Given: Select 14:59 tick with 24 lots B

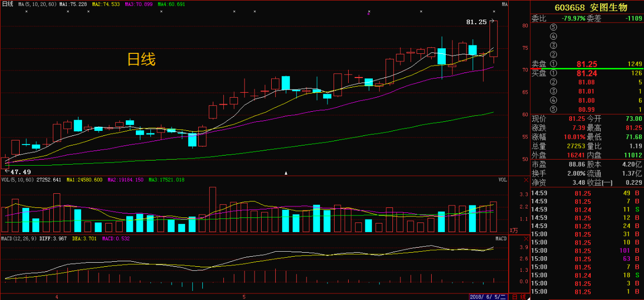Looking at the screenshot, I should (x=587, y=226).
